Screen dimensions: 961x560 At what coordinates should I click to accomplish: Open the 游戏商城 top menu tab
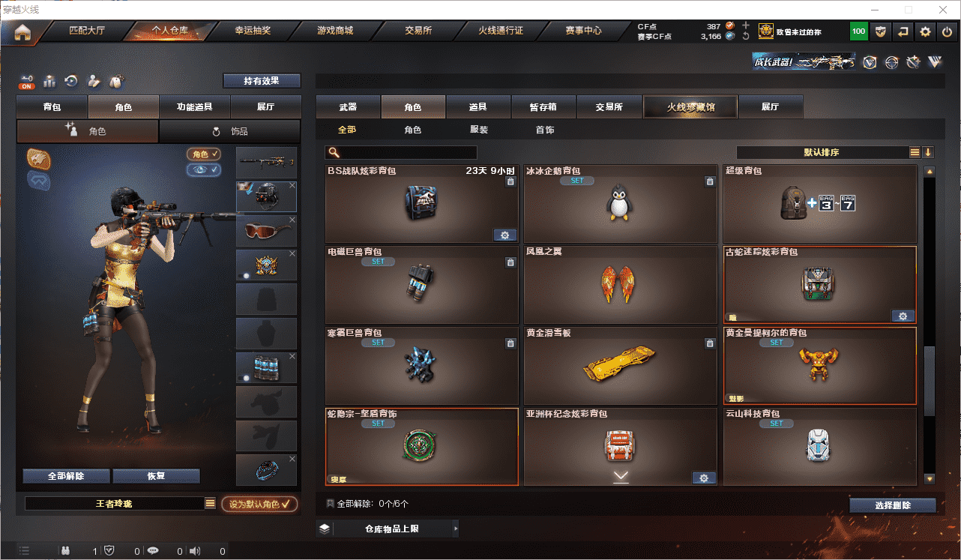click(335, 31)
